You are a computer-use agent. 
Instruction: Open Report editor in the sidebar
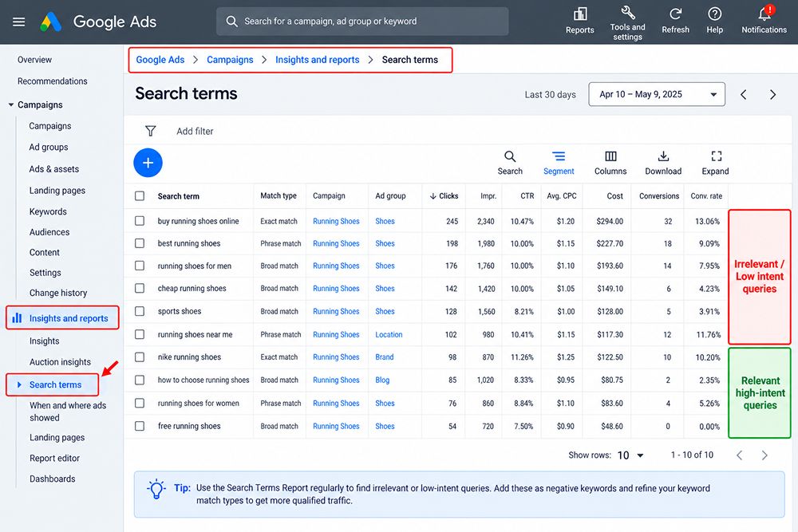[x=54, y=458]
